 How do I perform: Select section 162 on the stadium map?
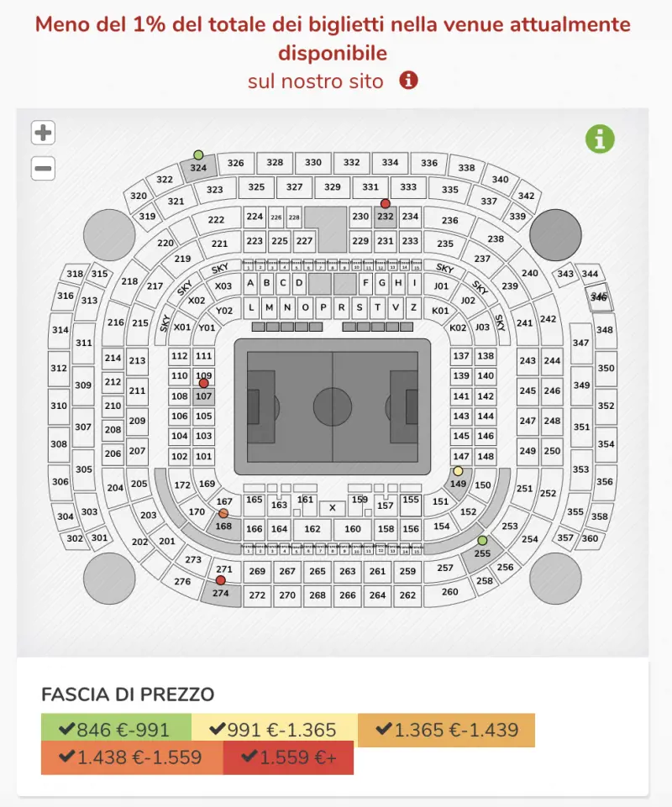click(x=312, y=529)
